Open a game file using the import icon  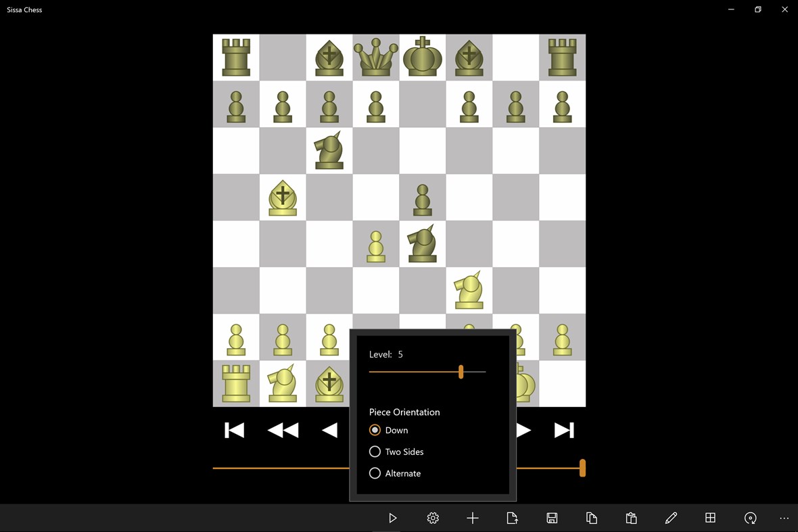tap(512, 518)
